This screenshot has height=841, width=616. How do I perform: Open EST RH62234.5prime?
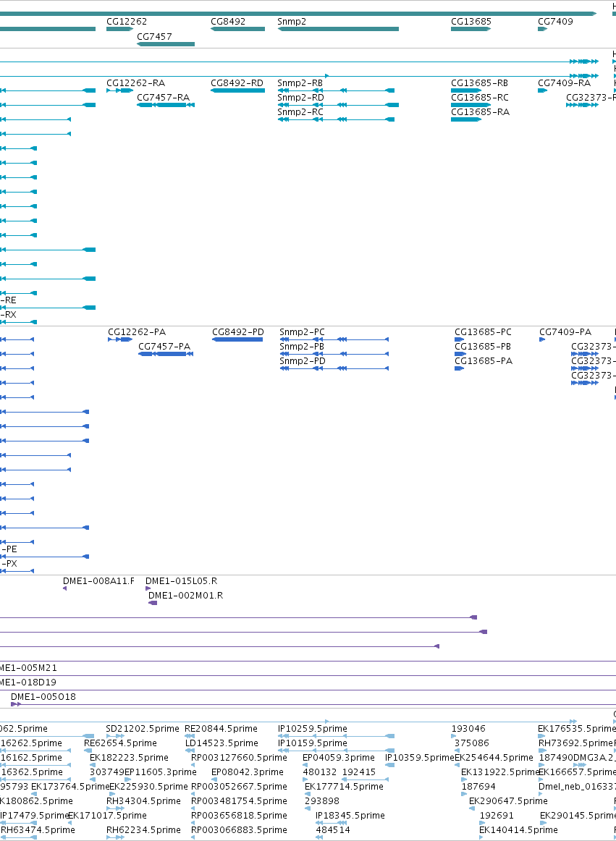point(143,830)
